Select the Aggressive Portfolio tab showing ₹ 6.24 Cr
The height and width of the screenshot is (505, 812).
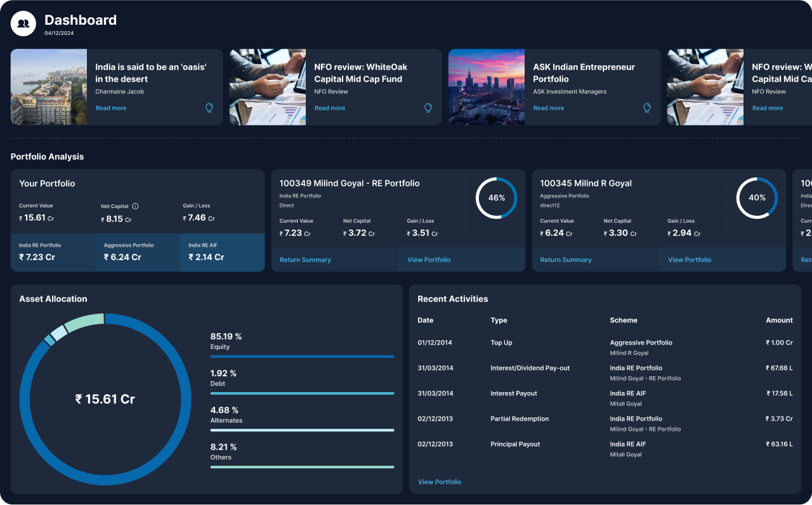click(138, 252)
